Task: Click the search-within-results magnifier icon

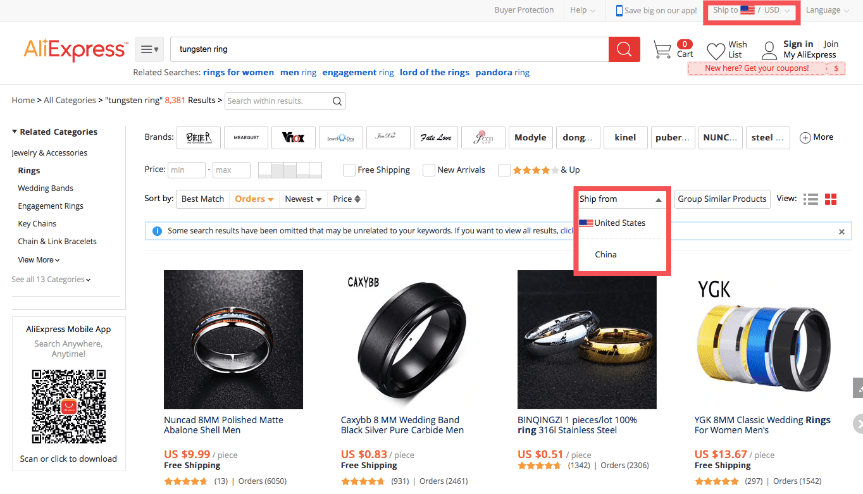Action: tap(338, 101)
